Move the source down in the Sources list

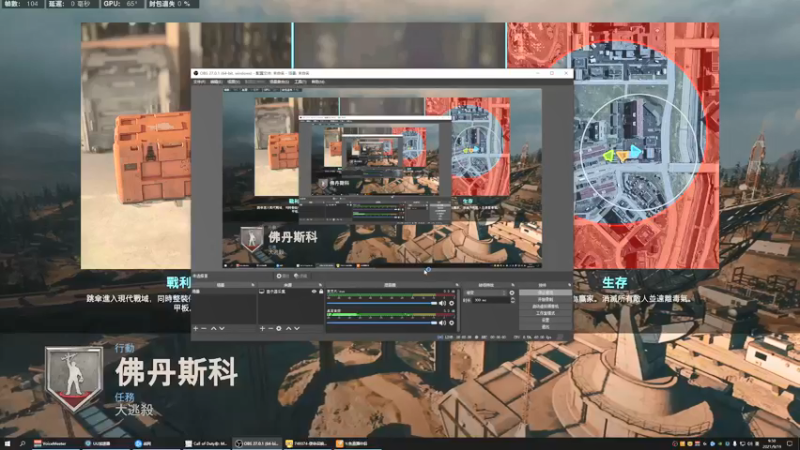pos(297,329)
